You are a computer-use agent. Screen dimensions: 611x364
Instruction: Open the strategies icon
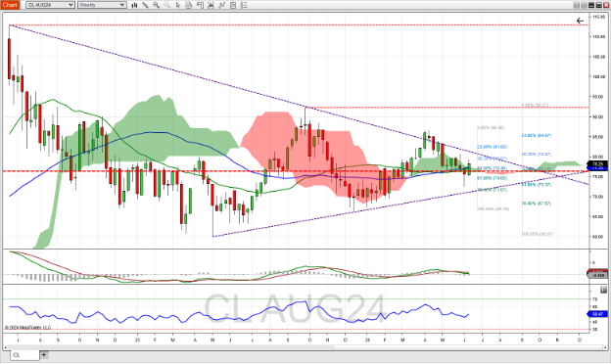pos(233,5)
